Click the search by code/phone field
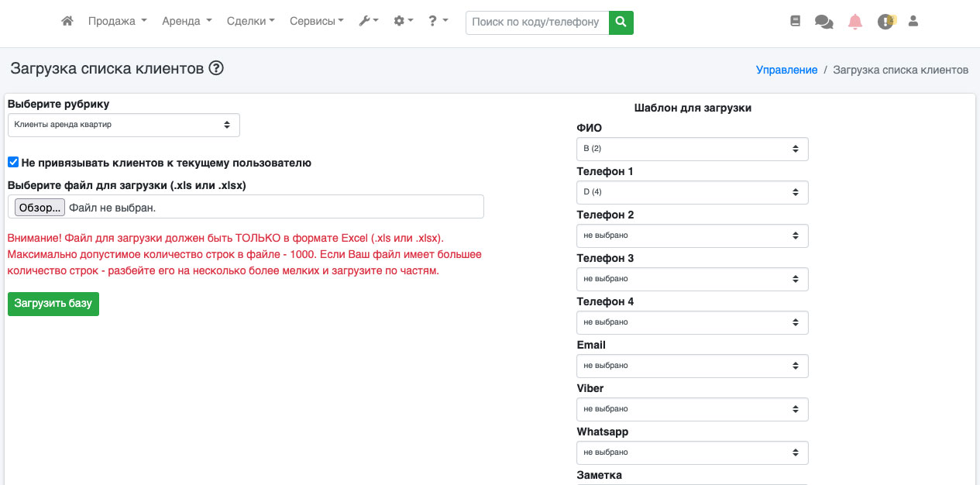Image resolution: width=980 pixels, height=485 pixels. click(537, 22)
